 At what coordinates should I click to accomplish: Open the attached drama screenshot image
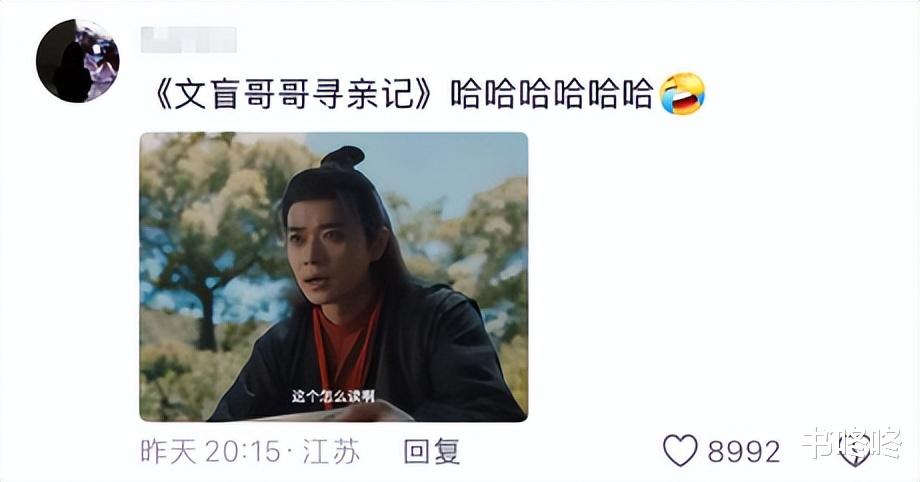pos(333,277)
